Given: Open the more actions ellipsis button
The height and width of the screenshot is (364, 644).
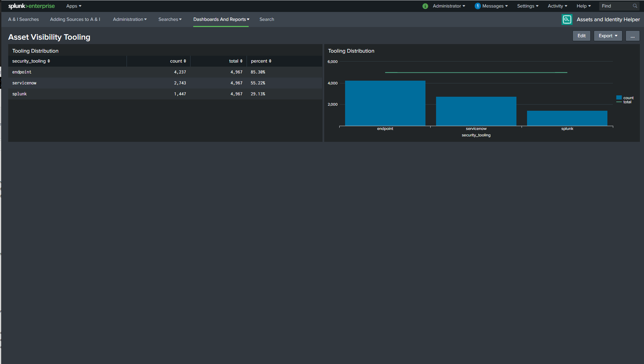Looking at the screenshot, I should pyautogui.click(x=632, y=36).
